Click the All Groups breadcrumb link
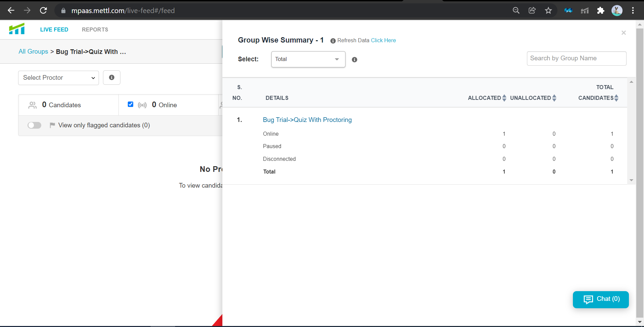The width and height of the screenshot is (644, 327). 33,52
